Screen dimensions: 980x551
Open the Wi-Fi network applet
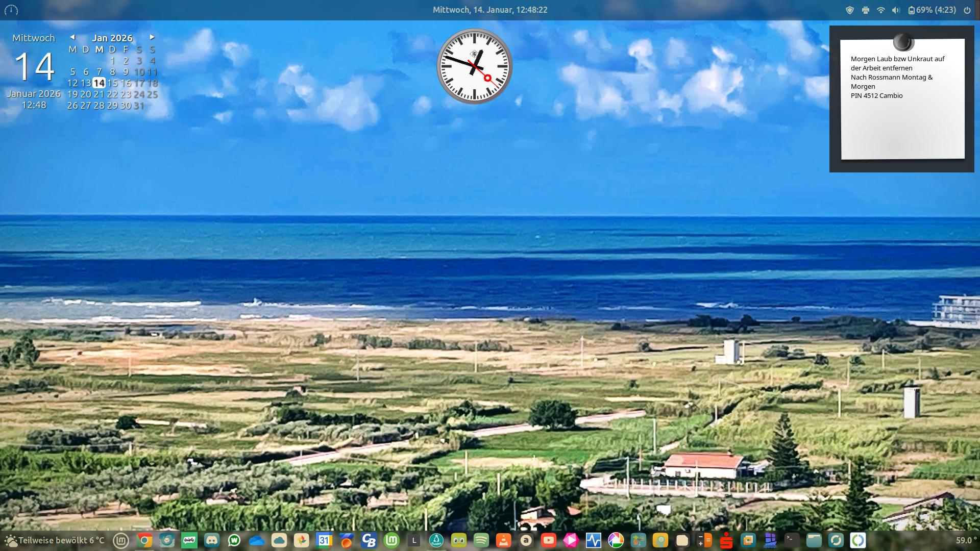tap(880, 10)
